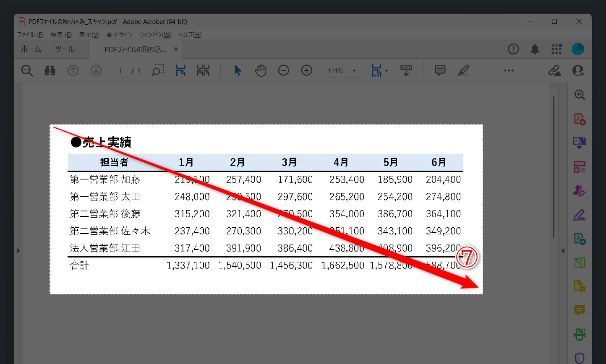Viewport: 606px width, 364px height.
Task: Switch to the ツール tab
Action: click(x=65, y=49)
